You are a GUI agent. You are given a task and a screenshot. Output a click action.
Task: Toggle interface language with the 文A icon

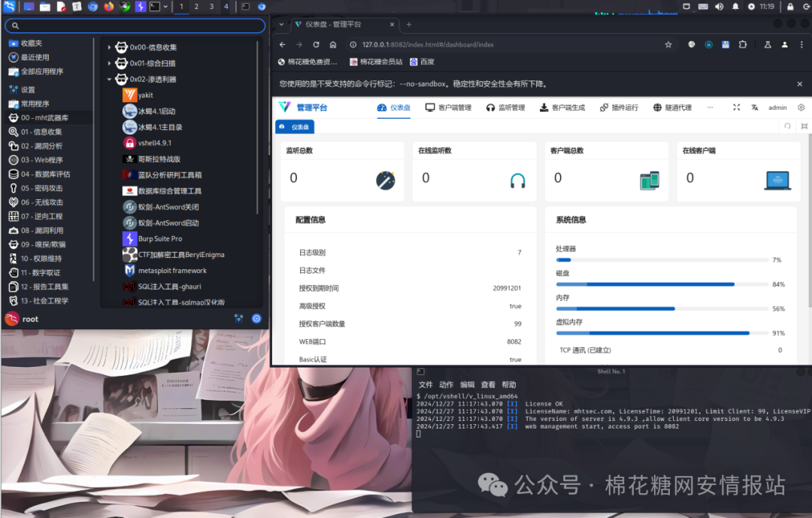click(754, 108)
